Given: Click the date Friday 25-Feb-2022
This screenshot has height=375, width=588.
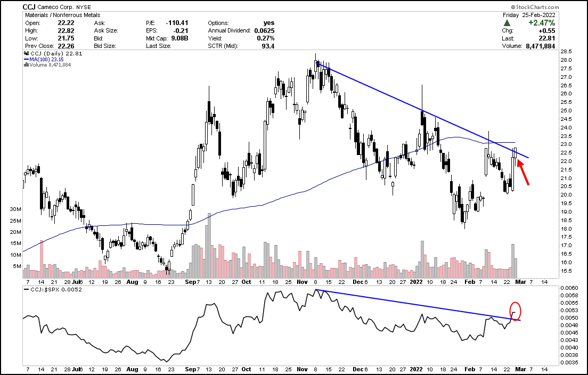Looking at the screenshot, I should 529,15.
